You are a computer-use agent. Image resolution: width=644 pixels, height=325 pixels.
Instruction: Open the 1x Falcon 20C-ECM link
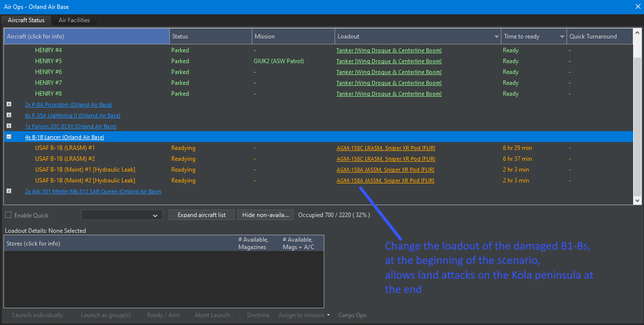71,126
